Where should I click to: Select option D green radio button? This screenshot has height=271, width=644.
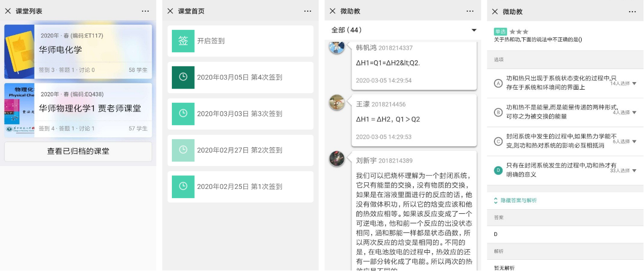(498, 170)
